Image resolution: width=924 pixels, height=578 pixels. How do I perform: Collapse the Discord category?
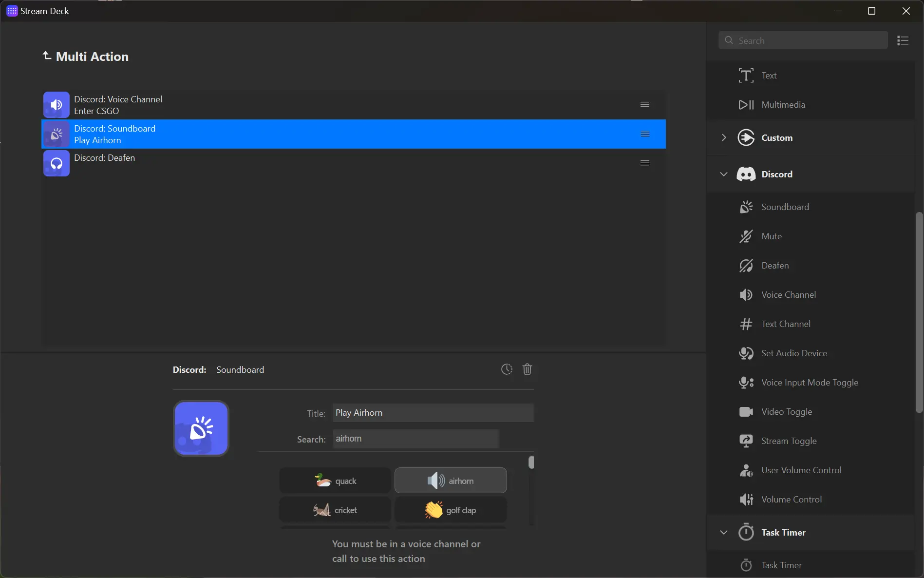tap(724, 174)
